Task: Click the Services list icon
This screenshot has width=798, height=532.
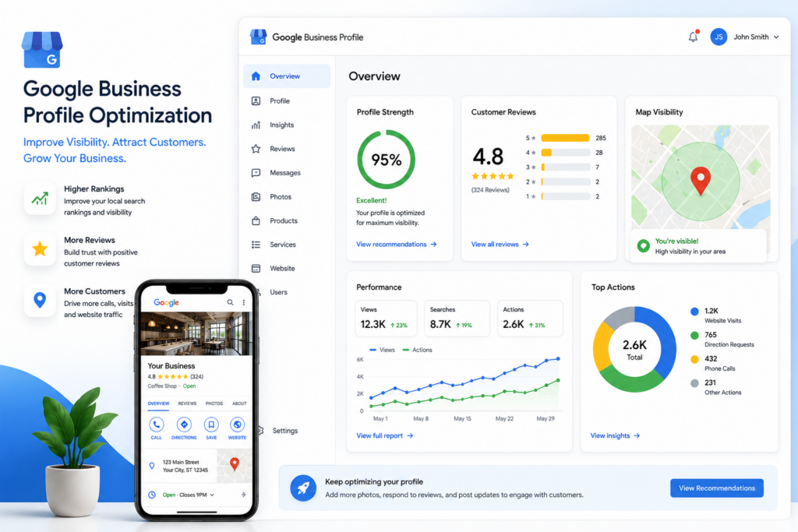Action: tap(256, 244)
